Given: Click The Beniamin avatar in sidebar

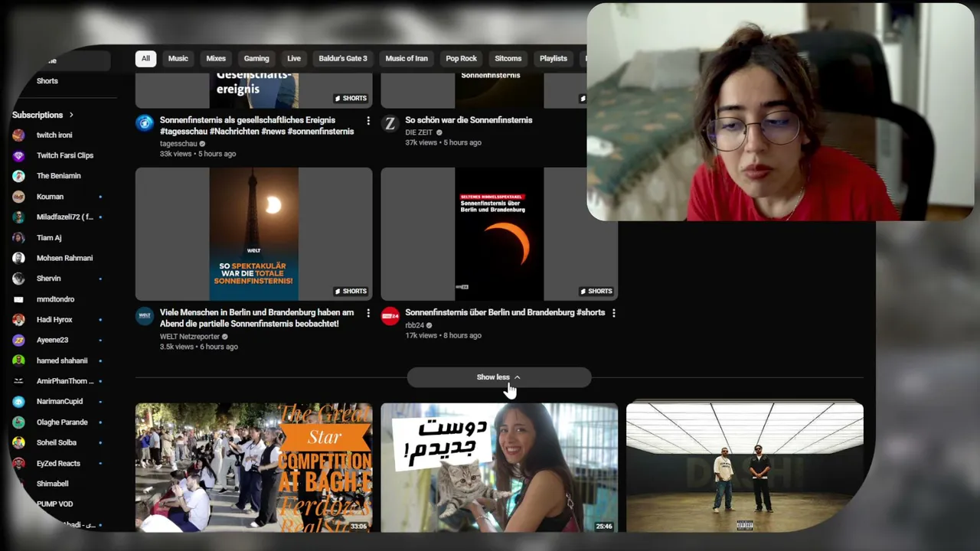Looking at the screenshot, I should 18,176.
